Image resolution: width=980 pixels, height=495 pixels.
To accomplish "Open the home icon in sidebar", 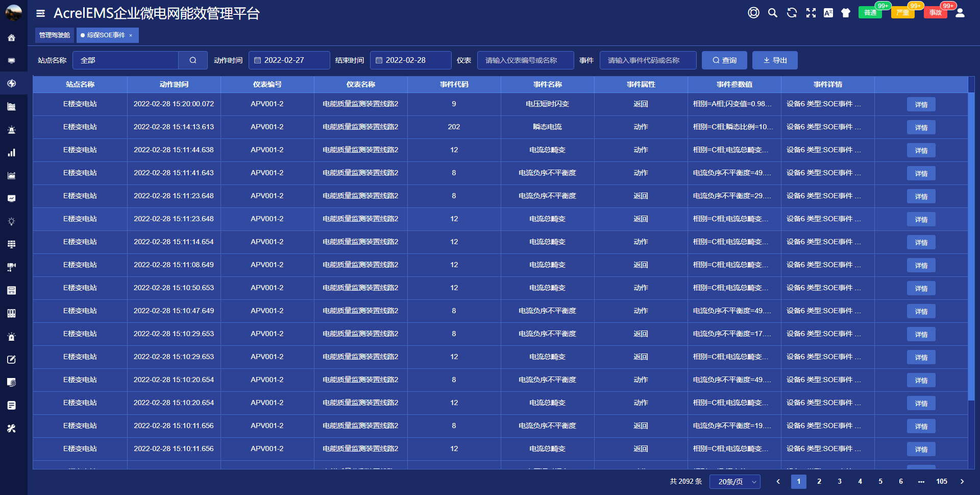I will coord(11,38).
